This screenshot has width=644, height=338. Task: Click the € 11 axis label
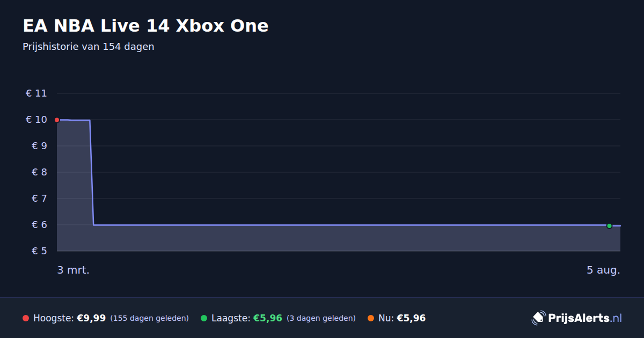(x=36, y=93)
